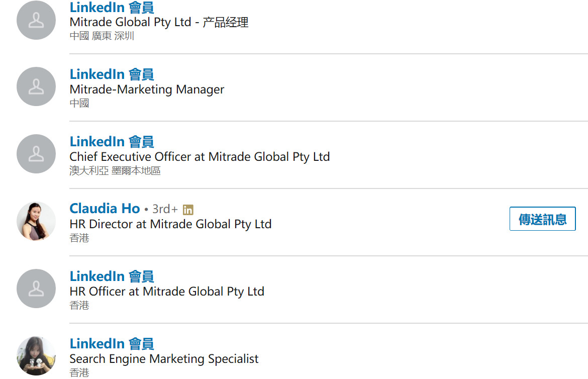Click LinkedIn 會員 above Mitrade-Marketing Manager
Image resolution: width=588 pixels, height=379 pixels.
pos(112,74)
